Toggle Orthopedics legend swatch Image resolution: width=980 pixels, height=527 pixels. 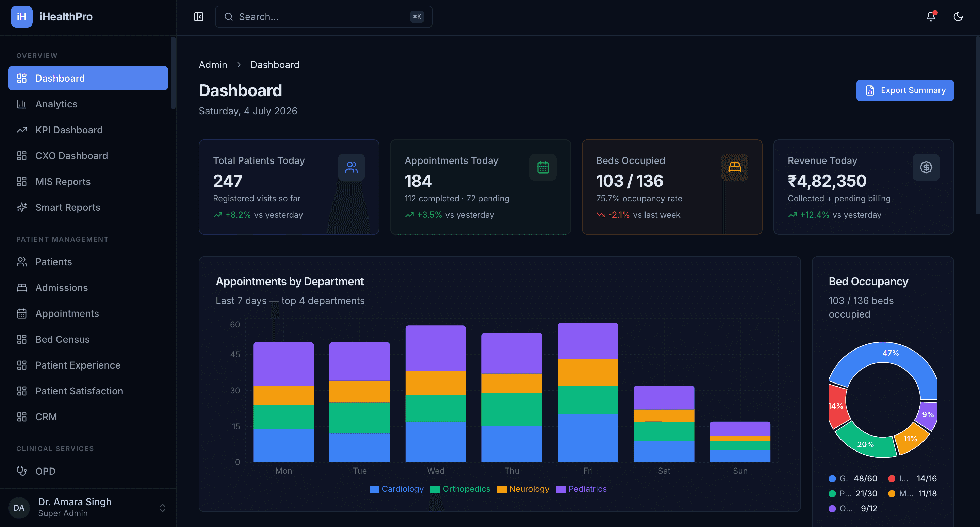pos(435,489)
